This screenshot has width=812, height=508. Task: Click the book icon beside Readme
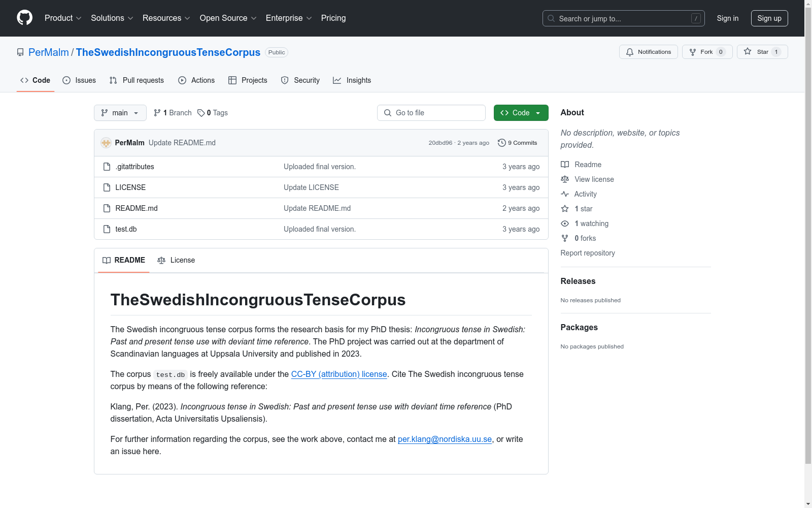pos(565,165)
